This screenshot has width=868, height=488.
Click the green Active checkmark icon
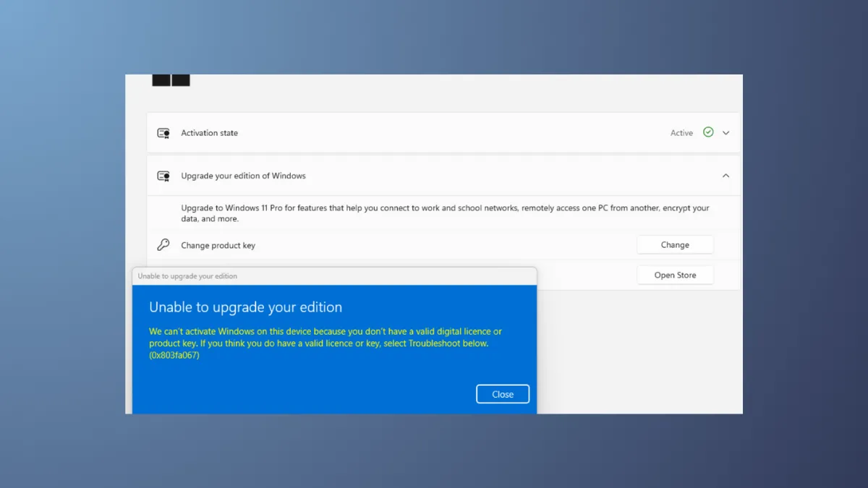tap(708, 132)
